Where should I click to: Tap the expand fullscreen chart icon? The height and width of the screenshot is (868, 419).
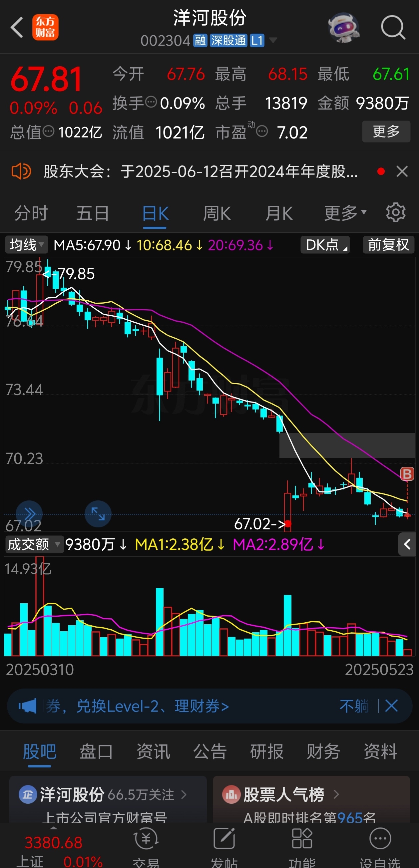[x=98, y=514]
